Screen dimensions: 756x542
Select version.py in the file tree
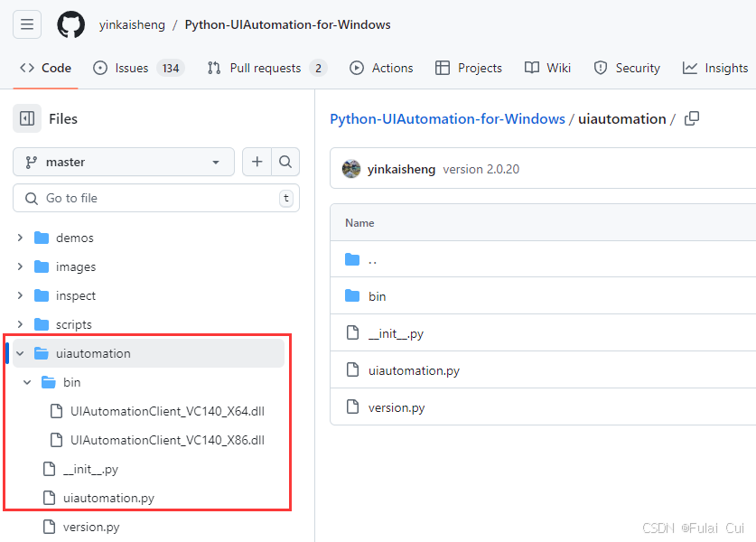[91, 527]
